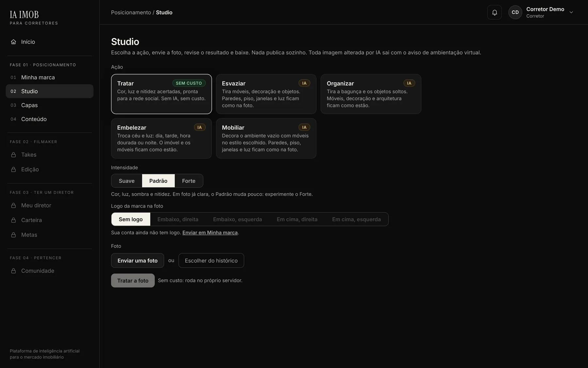The image size is (588, 368).
Task: Choose logo position Em cima, esquerda
Action: click(x=356, y=219)
